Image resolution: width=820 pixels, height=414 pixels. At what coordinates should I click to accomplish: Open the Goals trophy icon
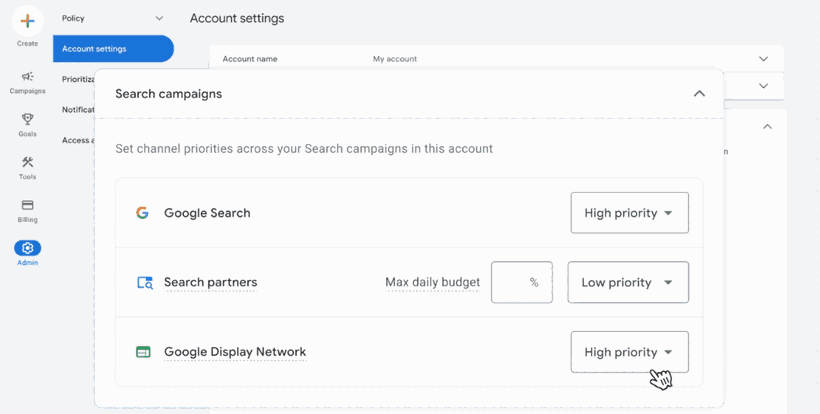pos(27,119)
